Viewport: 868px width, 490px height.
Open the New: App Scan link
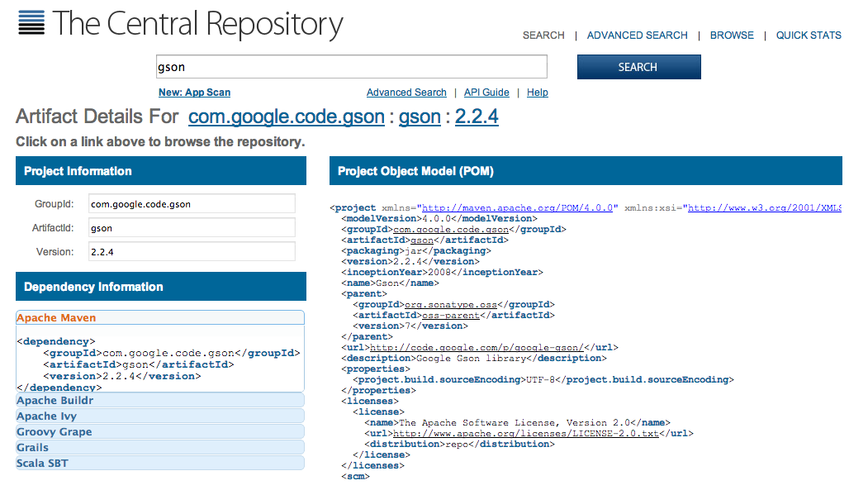pyautogui.click(x=194, y=93)
